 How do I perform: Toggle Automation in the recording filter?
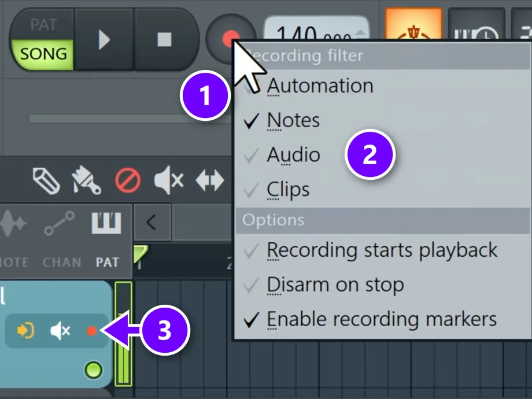pos(382,86)
